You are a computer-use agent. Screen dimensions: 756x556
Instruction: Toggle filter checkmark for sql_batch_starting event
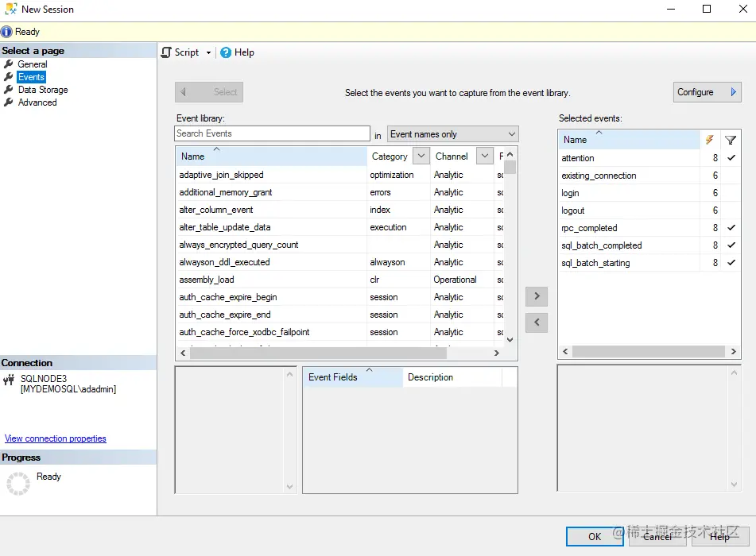tap(731, 263)
